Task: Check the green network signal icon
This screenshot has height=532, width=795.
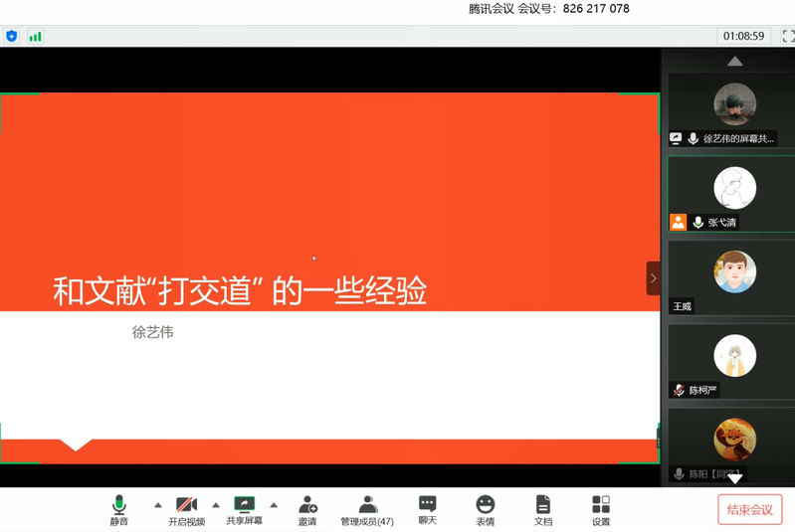Action: pos(36,36)
